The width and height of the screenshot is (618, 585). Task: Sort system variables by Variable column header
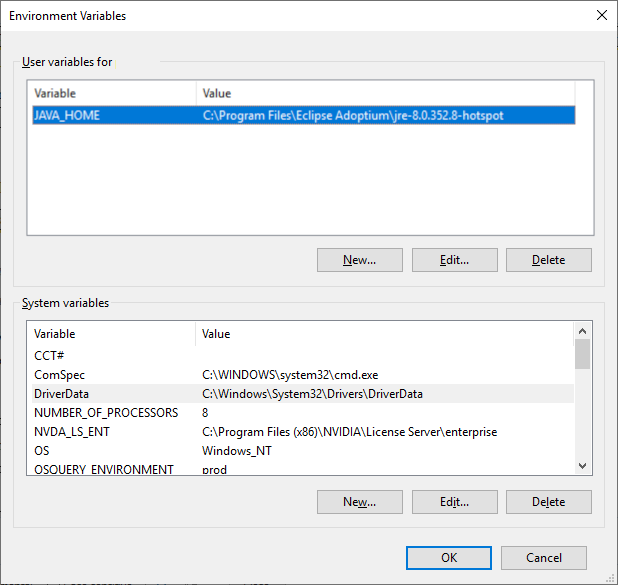[110, 334]
